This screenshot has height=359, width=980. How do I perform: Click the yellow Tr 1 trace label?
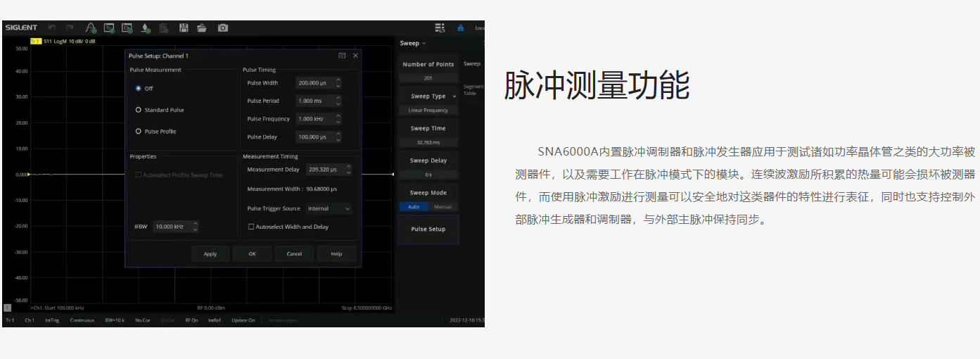tap(36, 42)
